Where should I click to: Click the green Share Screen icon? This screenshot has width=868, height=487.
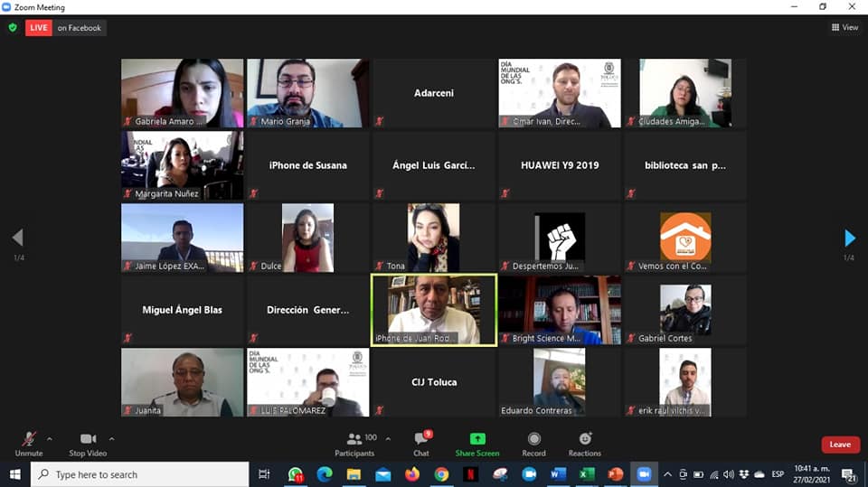point(476,443)
